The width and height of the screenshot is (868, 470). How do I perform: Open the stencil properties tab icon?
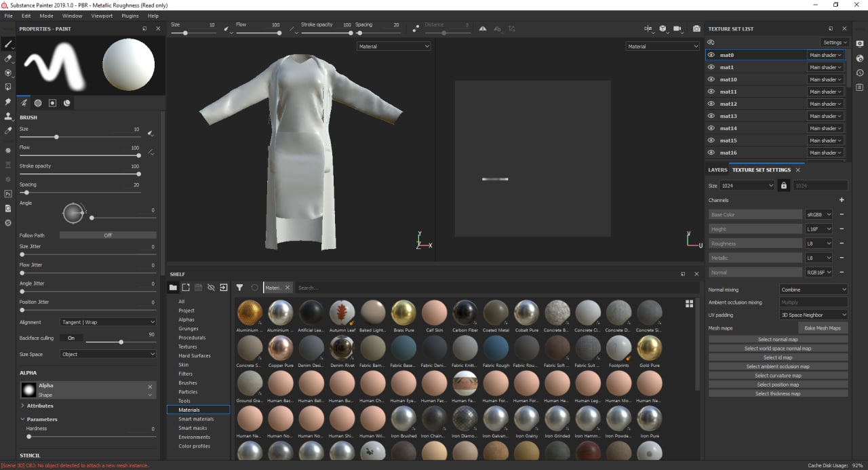pyautogui.click(x=52, y=103)
